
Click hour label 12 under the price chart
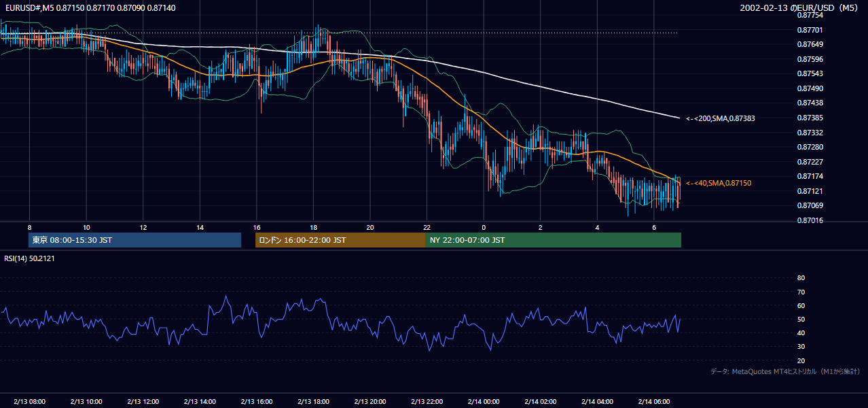coord(143,227)
